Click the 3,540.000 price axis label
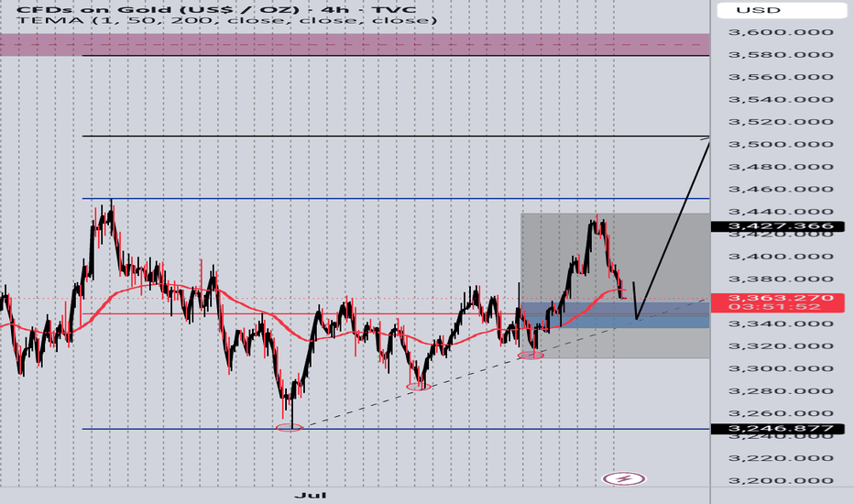Image resolution: width=854 pixels, height=504 pixels. 781,99
